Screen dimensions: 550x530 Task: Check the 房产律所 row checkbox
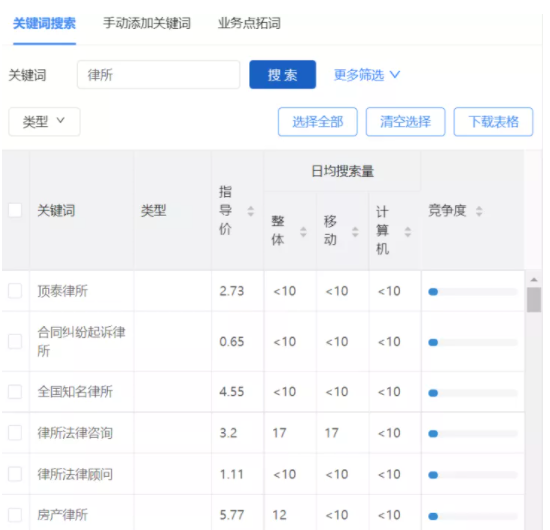(15, 515)
